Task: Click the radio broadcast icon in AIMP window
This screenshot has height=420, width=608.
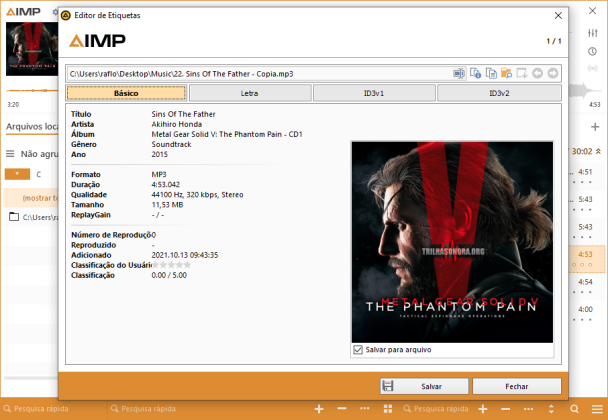Action: 592,69
